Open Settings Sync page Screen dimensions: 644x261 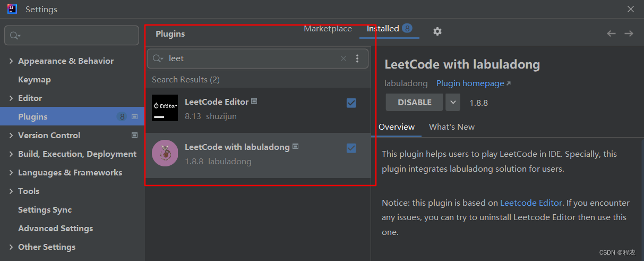click(45, 210)
